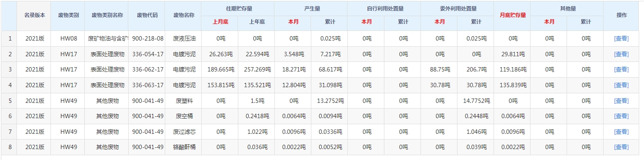Open [查看] link for 废液压油 row
The image size is (644, 160).
(x=621, y=38)
